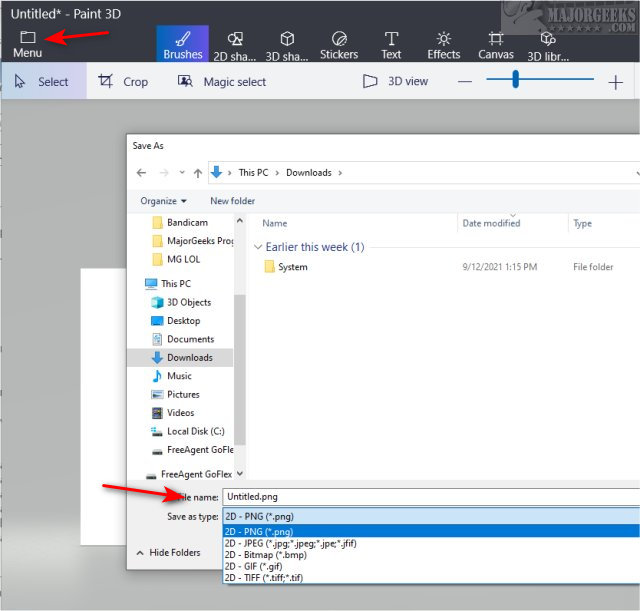This screenshot has width=640, height=611.
Task: Click the File name input field
Action: pos(431,497)
